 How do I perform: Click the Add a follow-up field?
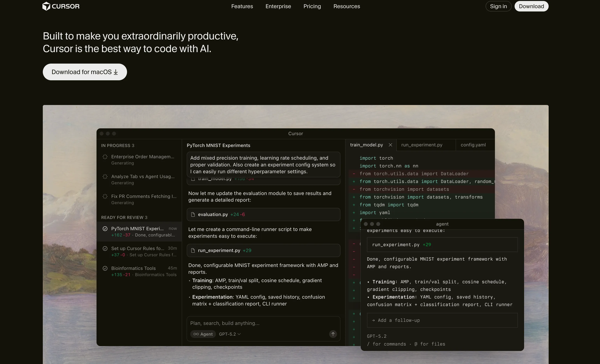(442, 320)
